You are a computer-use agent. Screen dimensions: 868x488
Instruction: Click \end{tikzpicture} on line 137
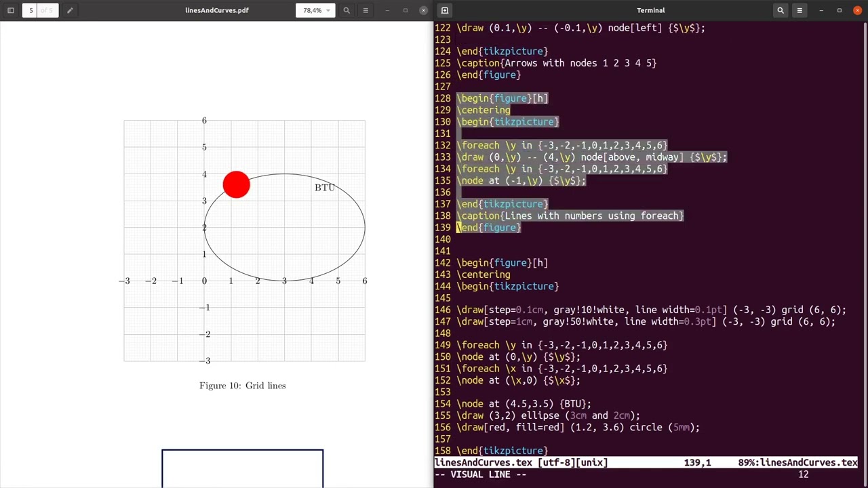502,204
